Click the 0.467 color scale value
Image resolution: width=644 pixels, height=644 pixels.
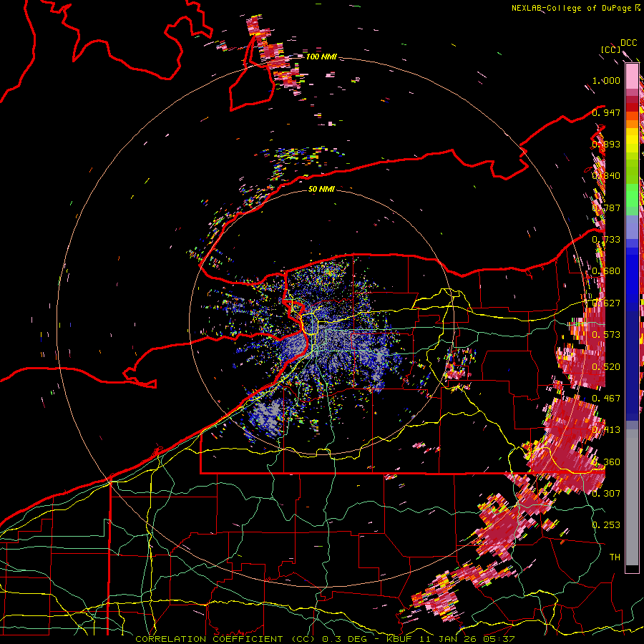coord(606,399)
